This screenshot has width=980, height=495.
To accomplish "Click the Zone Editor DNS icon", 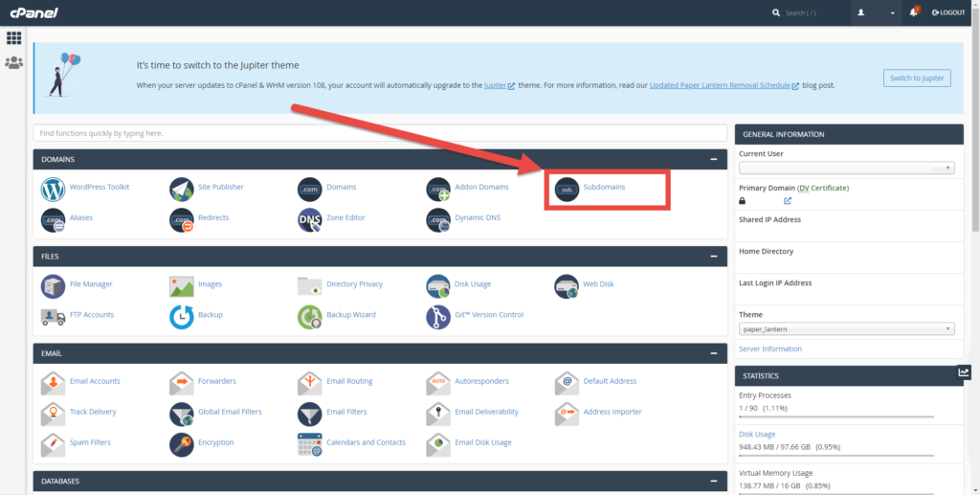I will coord(309,219).
